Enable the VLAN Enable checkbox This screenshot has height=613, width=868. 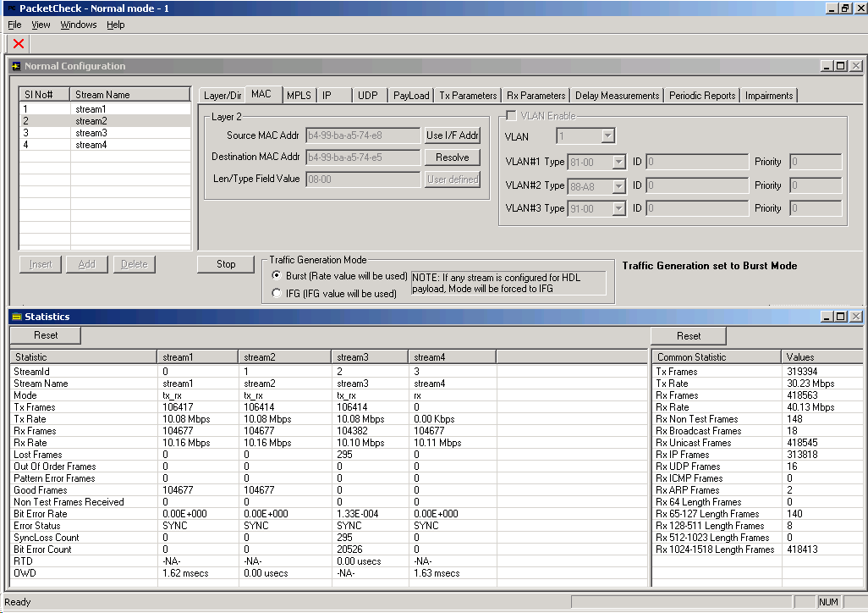click(510, 116)
